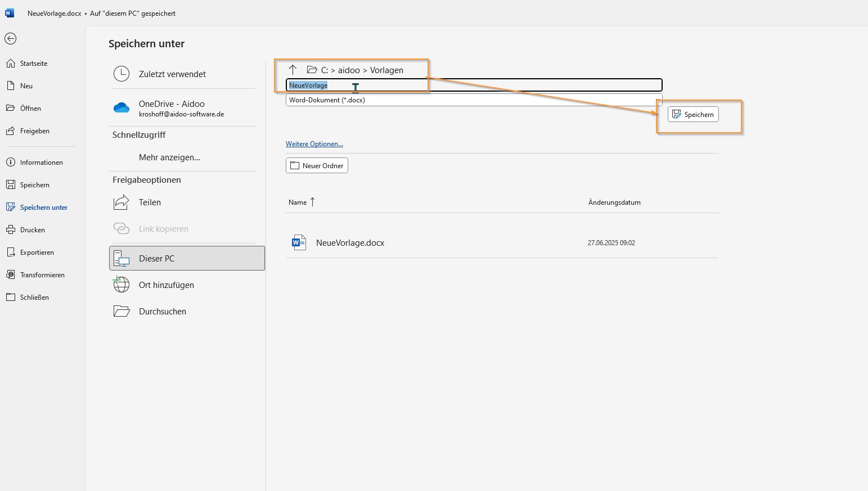Create a folder with Neuer Ordner

coord(317,165)
